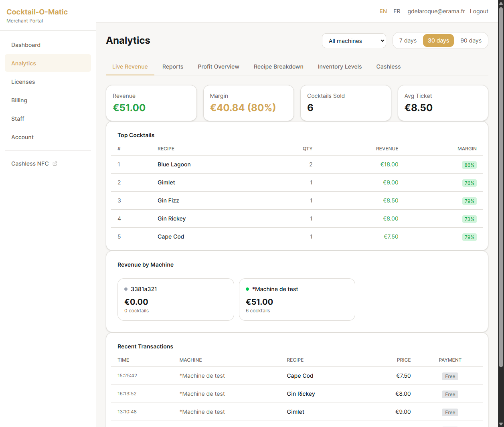Open the Inventory Levels tab
Screen dimensions: 504x427
pyautogui.click(x=340, y=67)
